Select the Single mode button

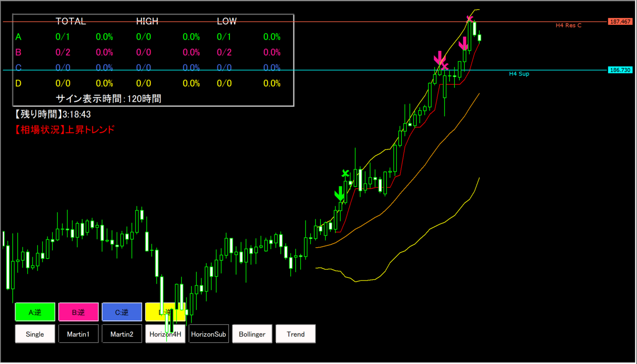35,334
